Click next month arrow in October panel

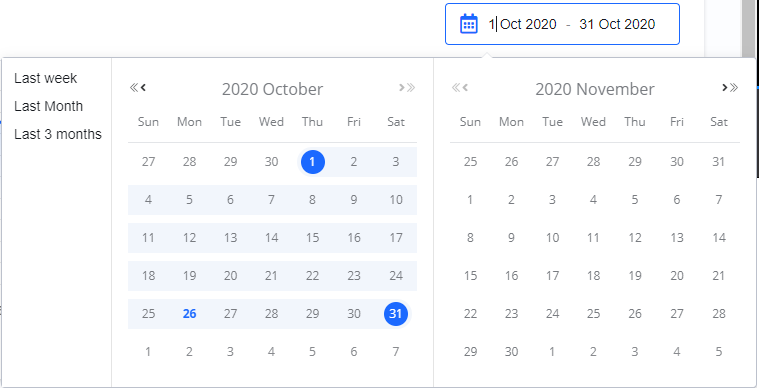(x=401, y=88)
